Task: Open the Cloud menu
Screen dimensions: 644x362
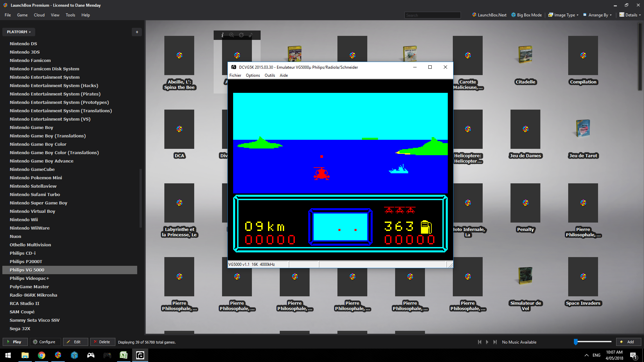Action: pos(39,15)
